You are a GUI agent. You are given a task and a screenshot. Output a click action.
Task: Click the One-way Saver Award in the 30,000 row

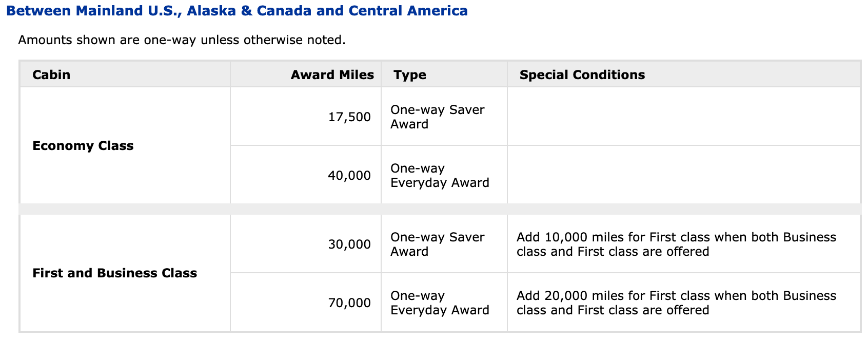437,244
